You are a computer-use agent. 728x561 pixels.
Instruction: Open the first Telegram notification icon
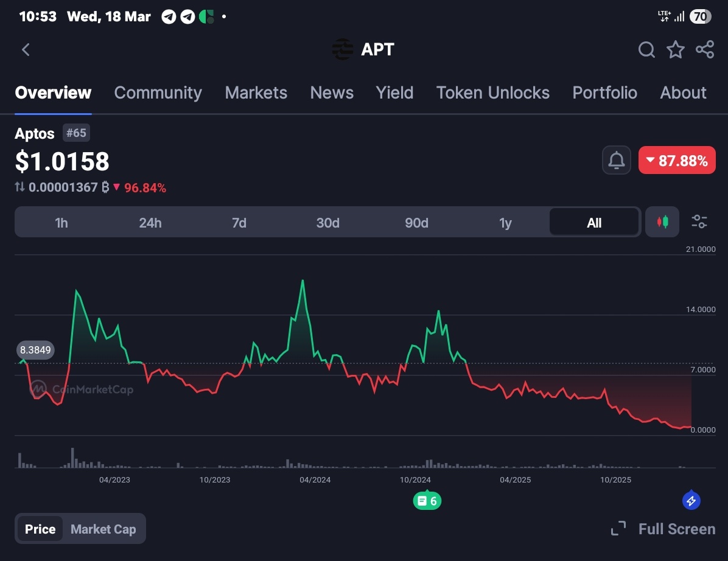[x=169, y=16]
